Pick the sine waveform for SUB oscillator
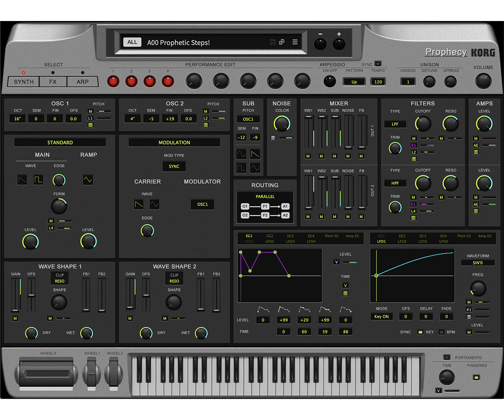 [241, 154]
